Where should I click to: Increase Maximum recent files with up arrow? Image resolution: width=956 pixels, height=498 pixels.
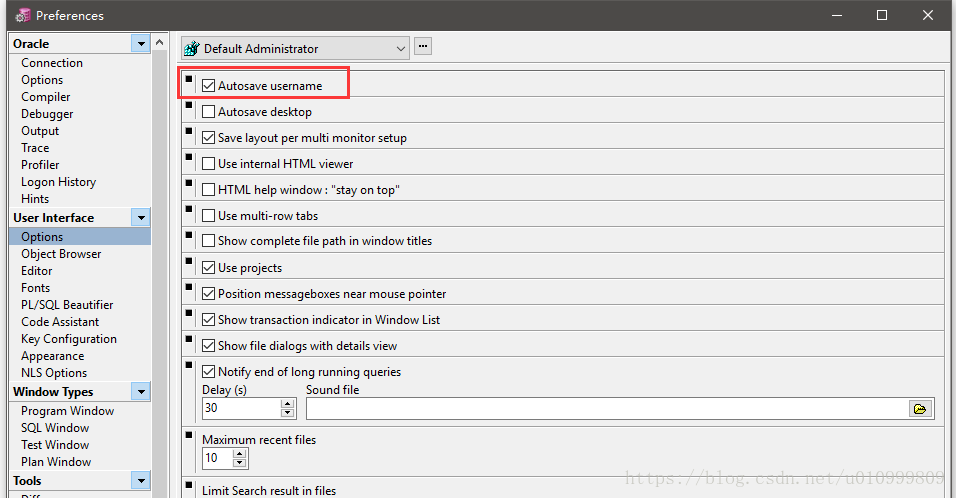pos(240,454)
